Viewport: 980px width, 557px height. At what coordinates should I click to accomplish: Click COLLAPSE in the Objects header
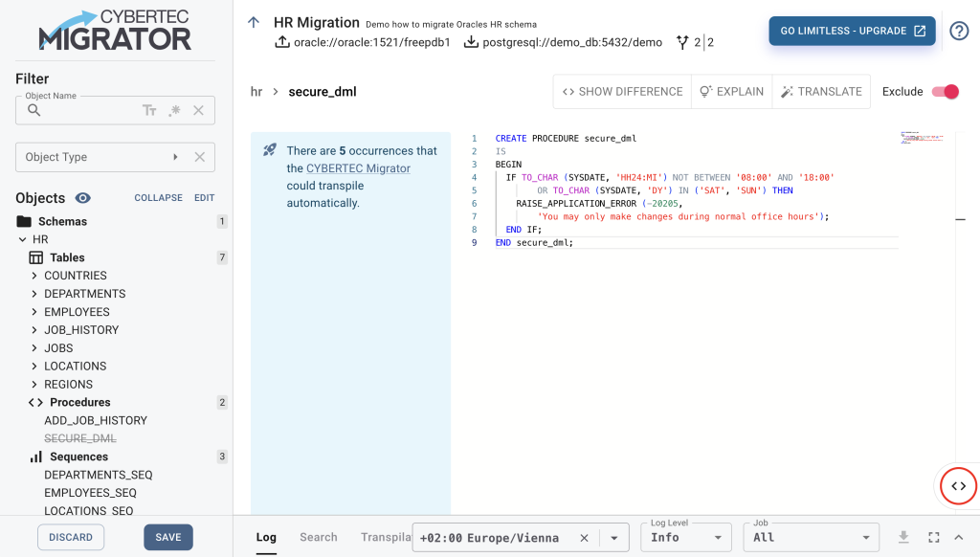159,197
